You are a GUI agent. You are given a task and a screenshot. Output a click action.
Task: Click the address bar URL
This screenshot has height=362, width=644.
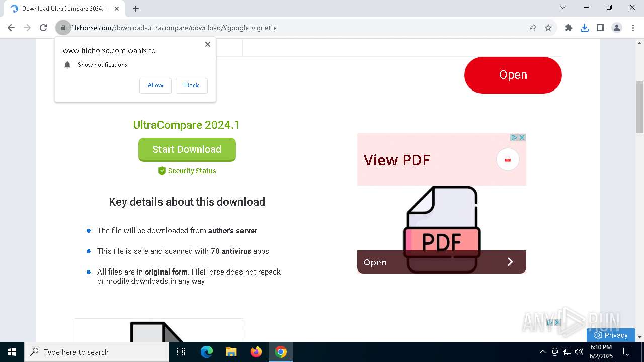tap(174, 28)
